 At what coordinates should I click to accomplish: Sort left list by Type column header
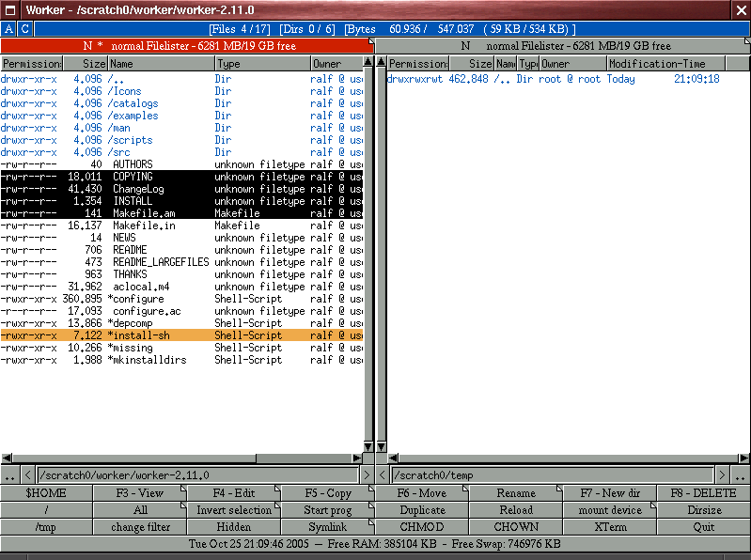click(x=262, y=64)
